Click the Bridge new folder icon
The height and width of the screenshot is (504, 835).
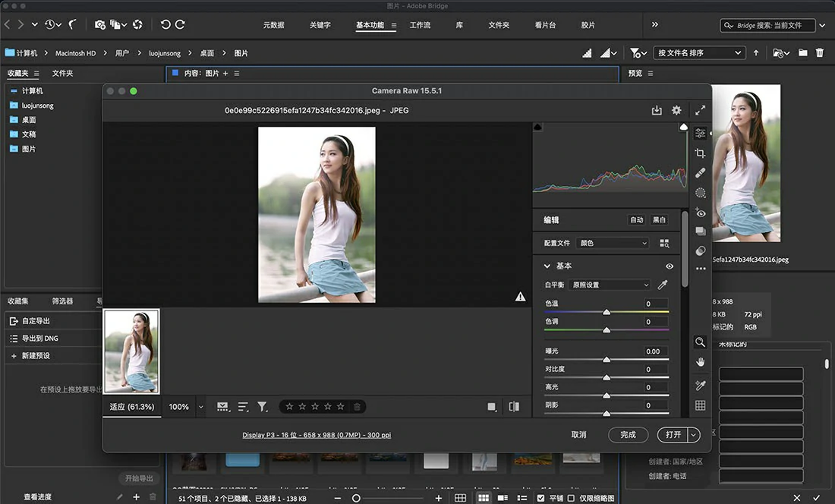(x=802, y=52)
